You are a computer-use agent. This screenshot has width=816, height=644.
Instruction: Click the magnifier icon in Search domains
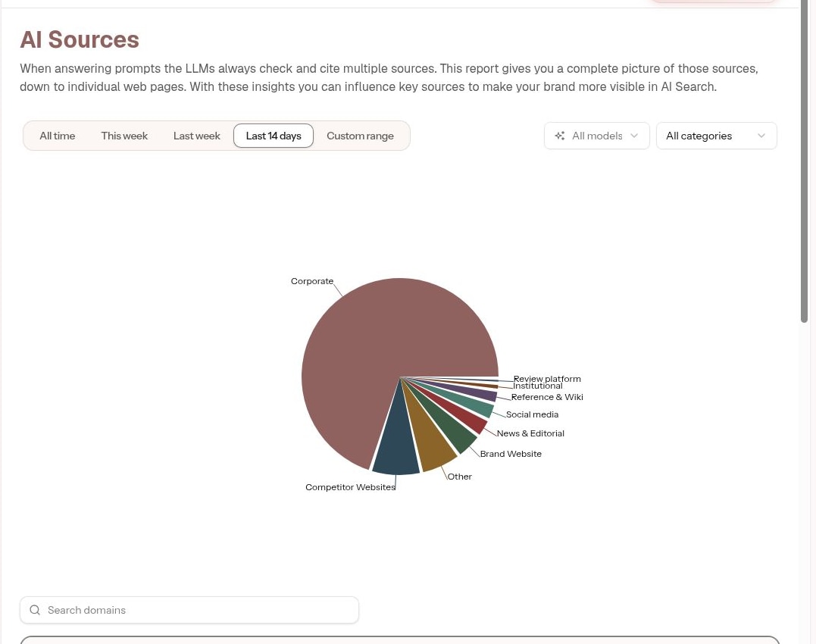[35, 610]
